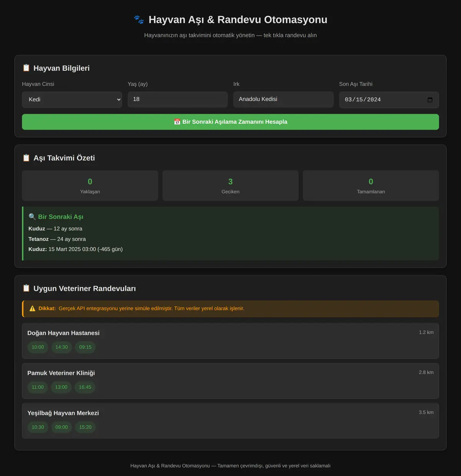Click the Hayvan Aşı & Randevu Otomasyonu page title
The width and height of the screenshot is (461, 476).
tap(238, 20)
